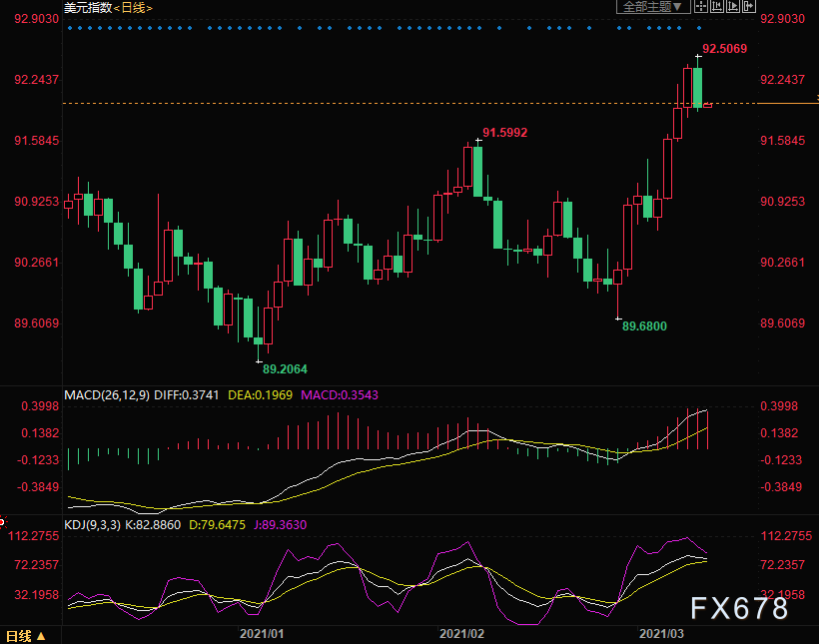The height and width of the screenshot is (644, 819).
Task: Click the K:82.8860 value
Action: tap(153, 525)
